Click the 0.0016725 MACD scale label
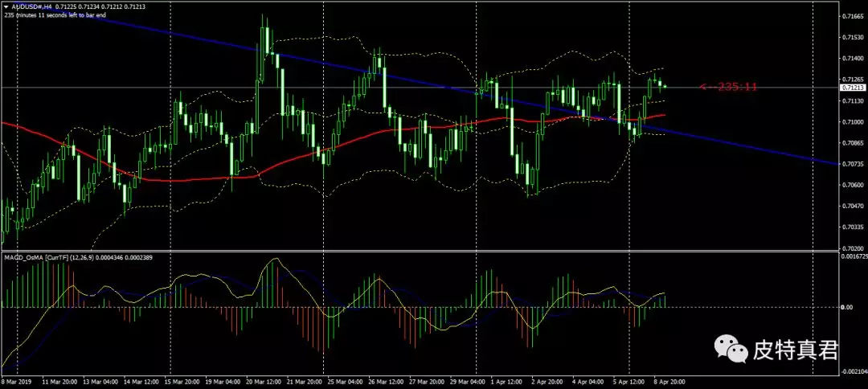The width and height of the screenshot is (868, 389). [852, 256]
